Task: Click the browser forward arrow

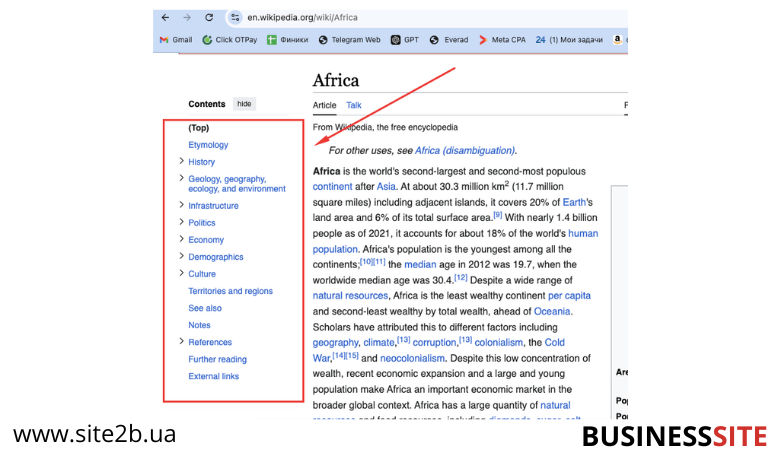Action: pos(187,17)
